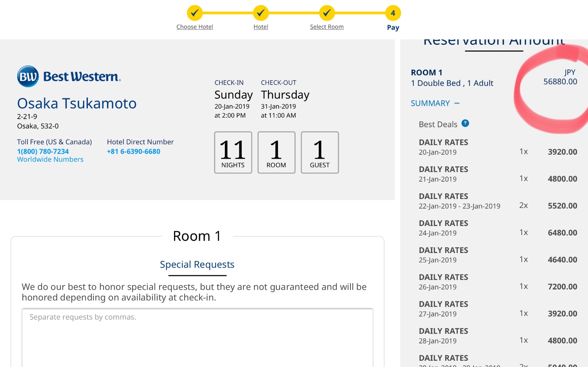Click the Osaka Tsukamoto hotel name
Screen dimensions: 588x367
77,103
